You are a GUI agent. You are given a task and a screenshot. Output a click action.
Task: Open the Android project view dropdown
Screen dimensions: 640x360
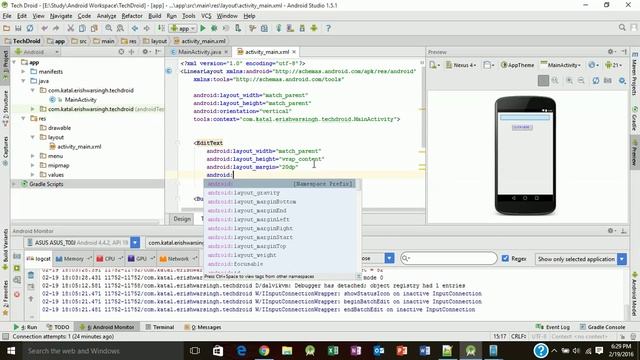click(37, 52)
